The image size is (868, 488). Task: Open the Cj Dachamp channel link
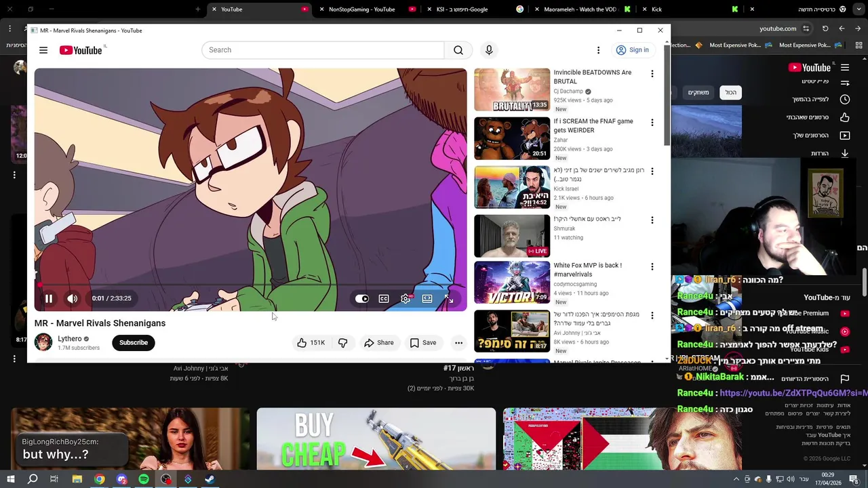pos(568,91)
